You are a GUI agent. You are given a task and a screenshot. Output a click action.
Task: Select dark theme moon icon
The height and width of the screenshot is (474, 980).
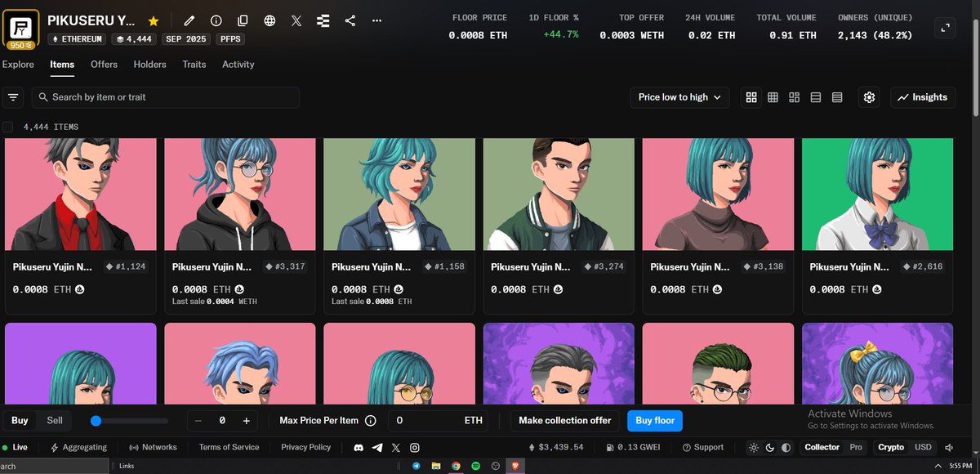(769, 448)
